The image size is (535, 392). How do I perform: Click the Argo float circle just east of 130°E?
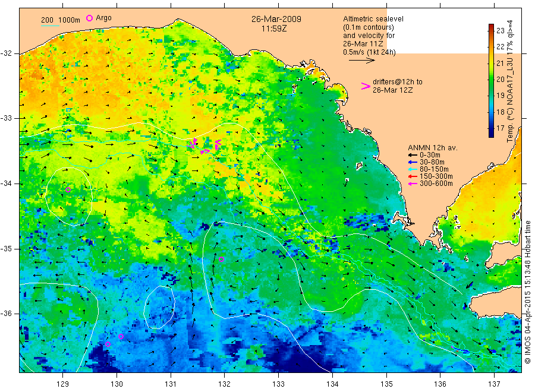coord(121,337)
